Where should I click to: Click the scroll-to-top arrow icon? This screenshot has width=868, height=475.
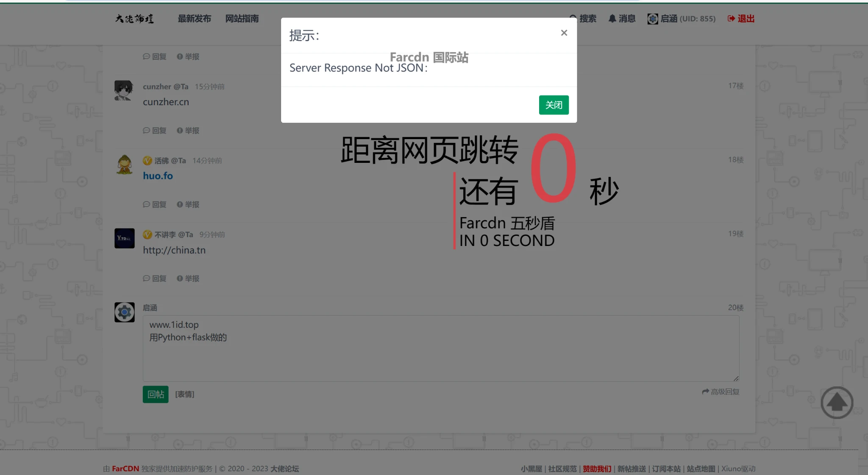point(837,402)
